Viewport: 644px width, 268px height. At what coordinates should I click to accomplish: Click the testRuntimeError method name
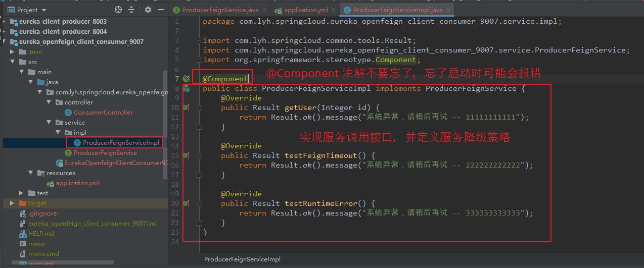(321, 203)
